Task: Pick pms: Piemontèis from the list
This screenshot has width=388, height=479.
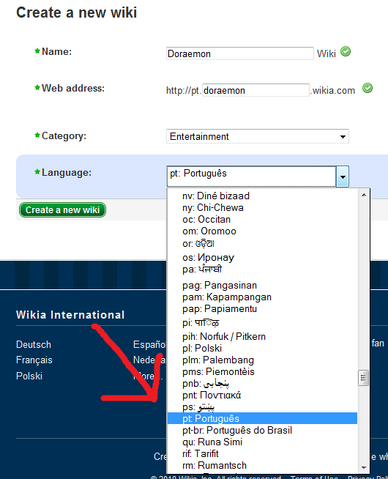Action: (218, 372)
